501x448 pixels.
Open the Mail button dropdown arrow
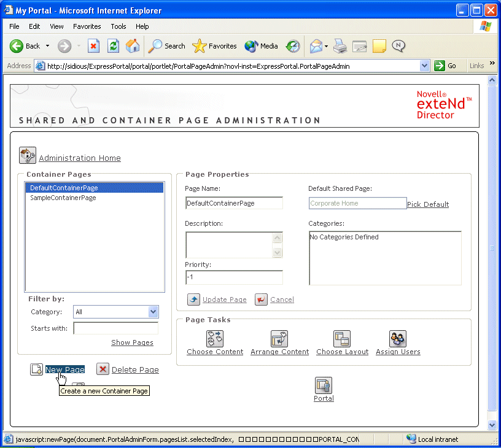pos(326,46)
